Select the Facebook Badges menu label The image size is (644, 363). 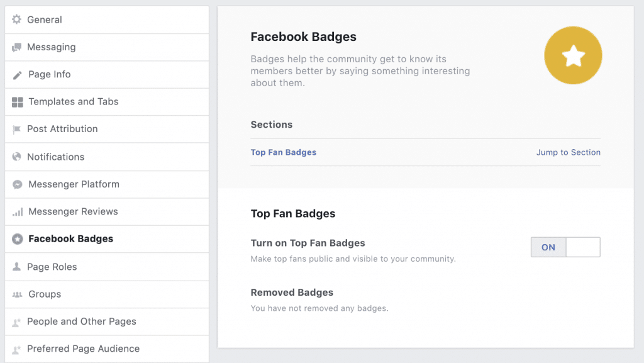pos(70,238)
